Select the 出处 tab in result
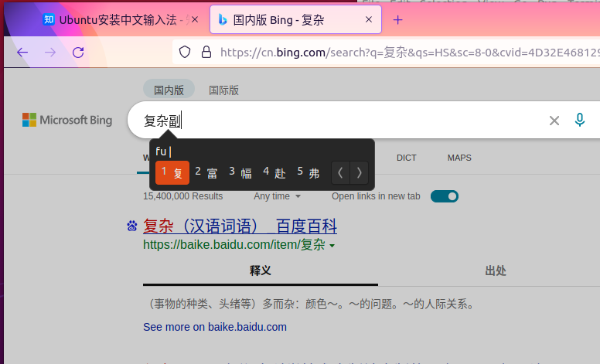The height and width of the screenshot is (364, 600). coord(496,270)
